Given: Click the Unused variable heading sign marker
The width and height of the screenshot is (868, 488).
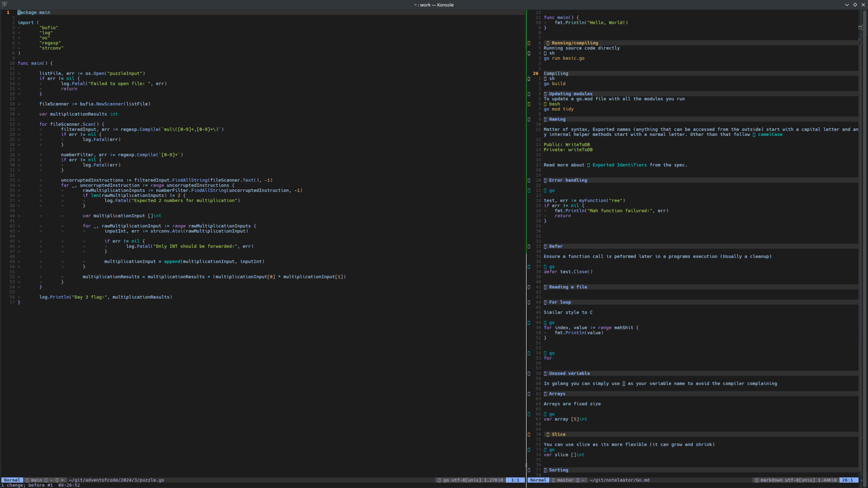Looking at the screenshot, I should click(529, 373).
